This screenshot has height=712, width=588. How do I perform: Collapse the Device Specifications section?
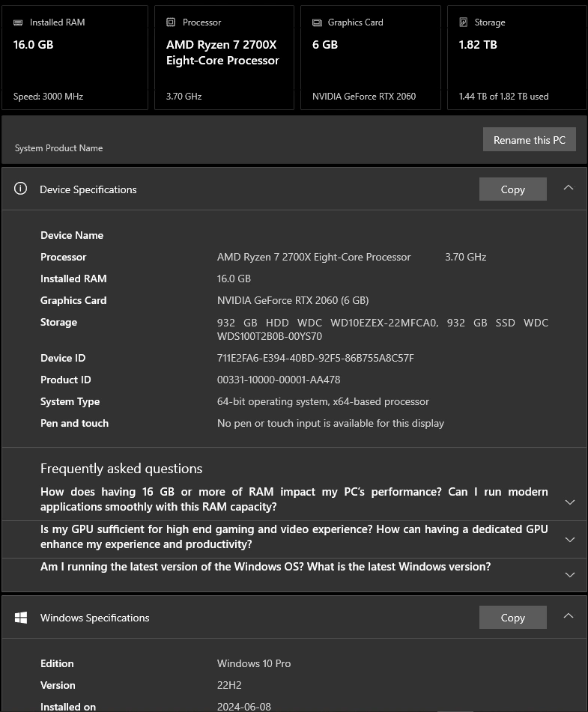point(569,188)
